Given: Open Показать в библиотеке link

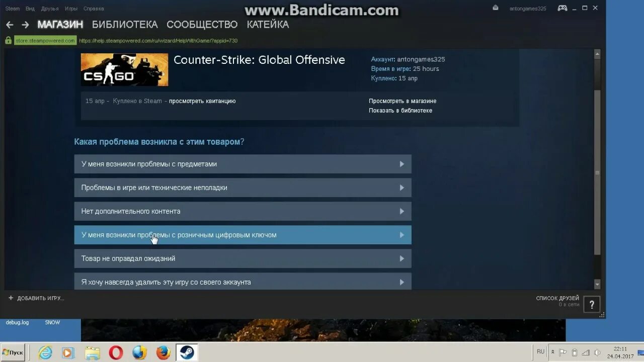Looking at the screenshot, I should 400,111.
